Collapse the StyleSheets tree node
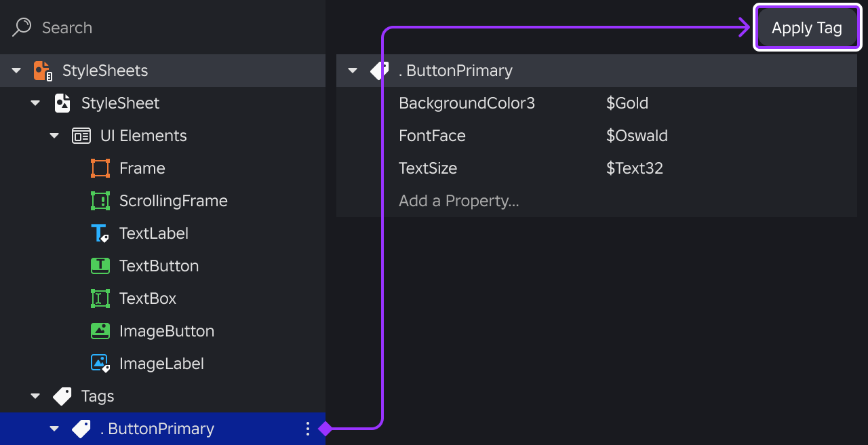The width and height of the screenshot is (868, 445). click(16, 71)
